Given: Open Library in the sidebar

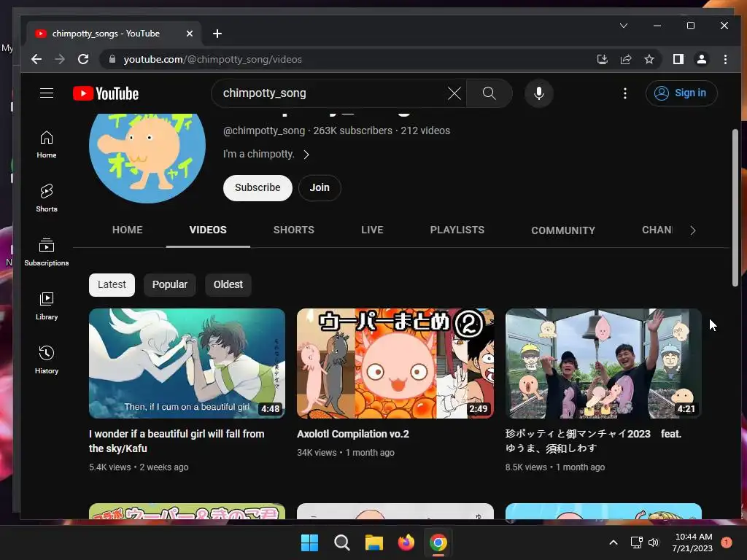Looking at the screenshot, I should pos(47,306).
